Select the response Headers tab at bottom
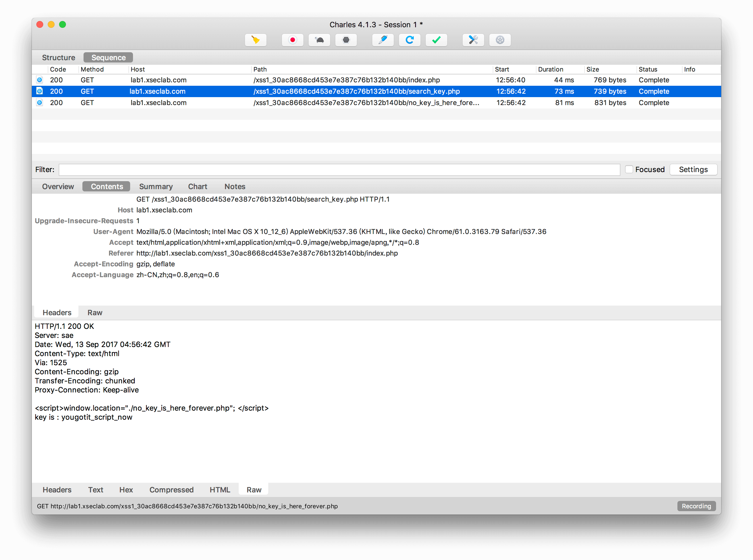 pos(57,490)
